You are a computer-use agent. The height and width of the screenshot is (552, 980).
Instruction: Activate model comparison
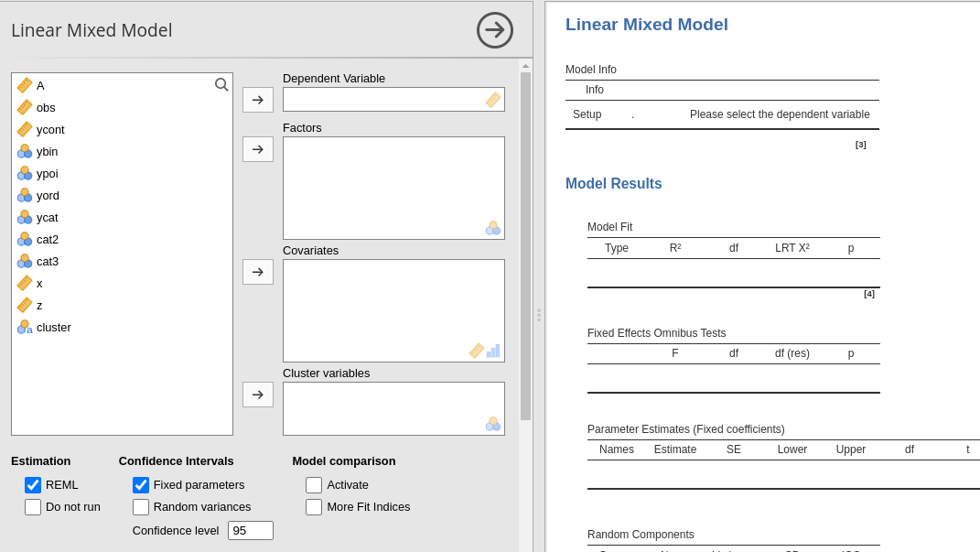[x=313, y=485]
